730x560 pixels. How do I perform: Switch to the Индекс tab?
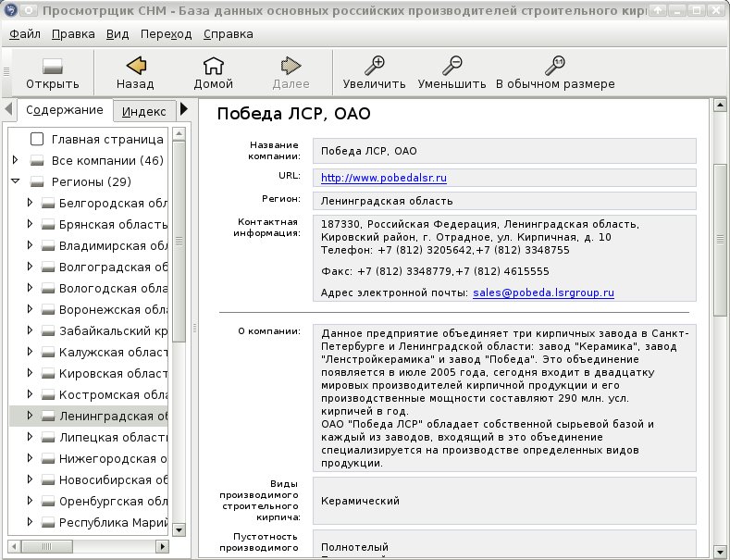pyautogui.click(x=143, y=111)
